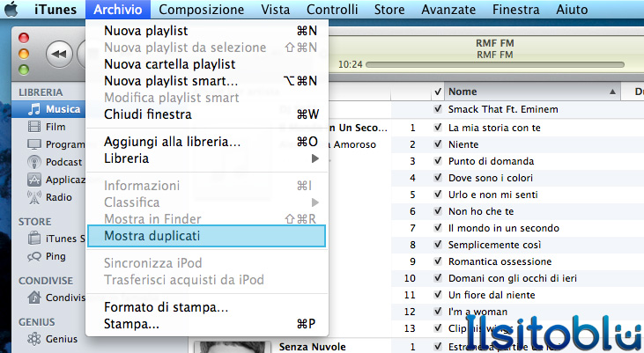Uncheck Dove sono i colori checkbox
644x353 pixels.
438,178
